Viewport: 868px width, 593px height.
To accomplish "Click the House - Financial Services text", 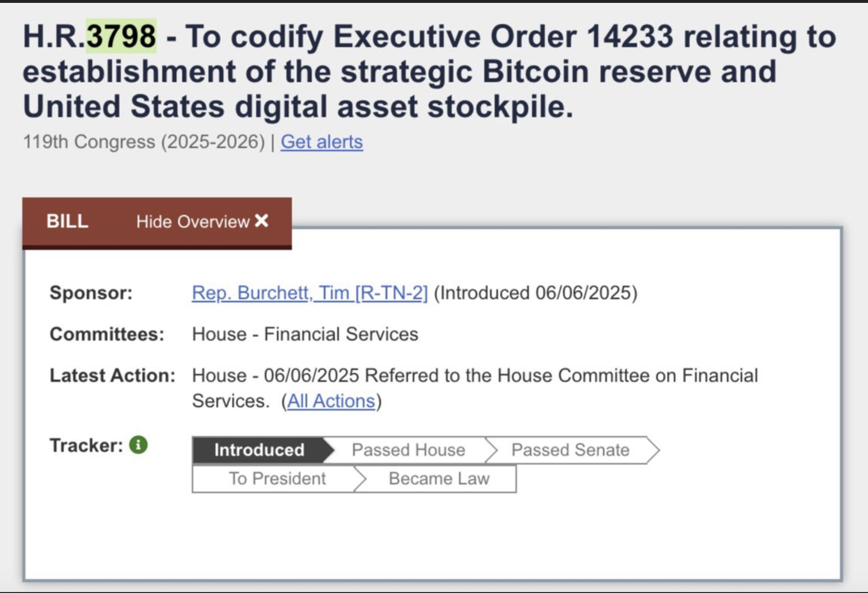I will tap(305, 334).
